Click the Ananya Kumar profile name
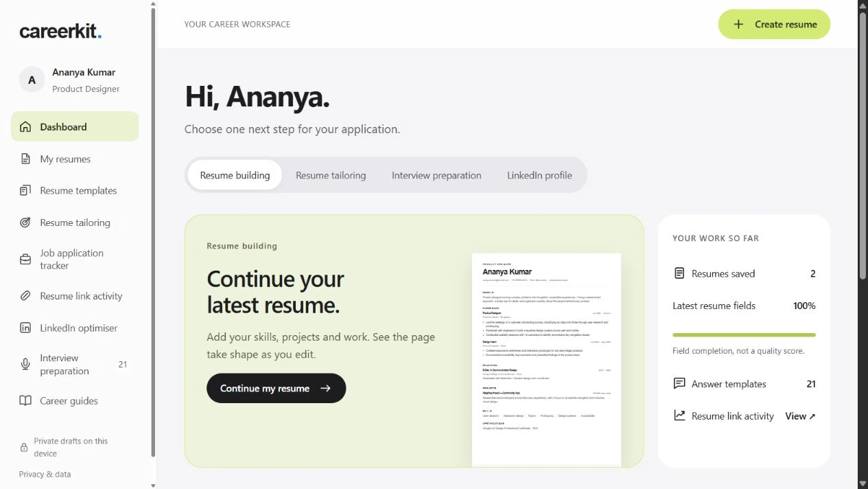This screenshot has width=868, height=489. coord(84,72)
